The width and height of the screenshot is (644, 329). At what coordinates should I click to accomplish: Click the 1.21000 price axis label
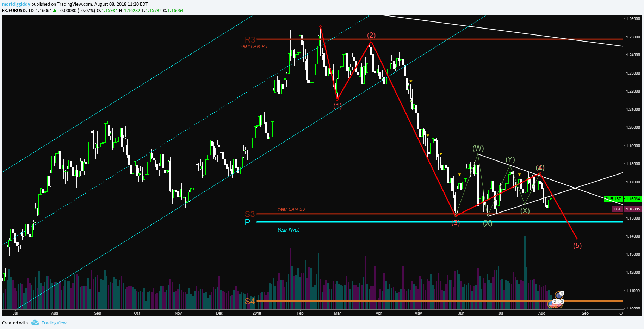click(x=633, y=109)
